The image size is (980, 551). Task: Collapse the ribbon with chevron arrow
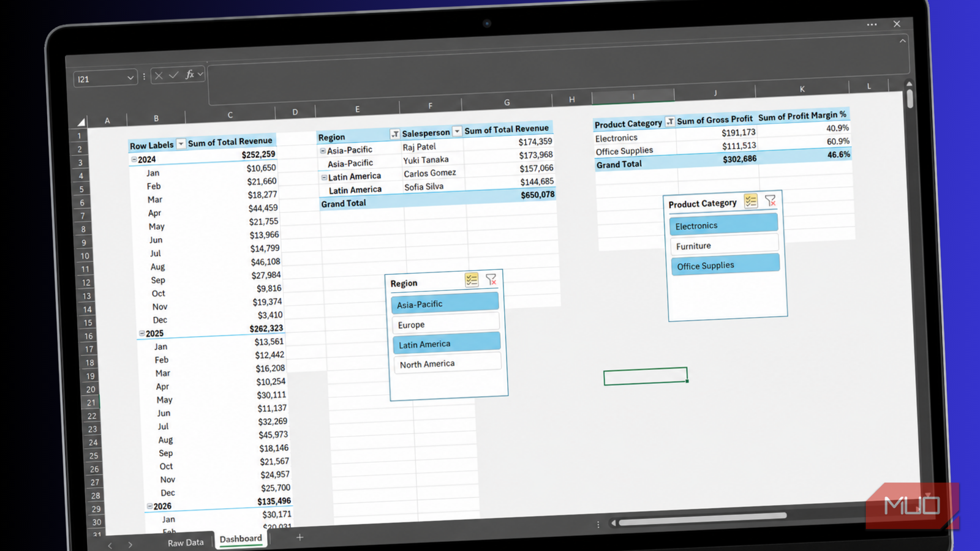pyautogui.click(x=902, y=41)
